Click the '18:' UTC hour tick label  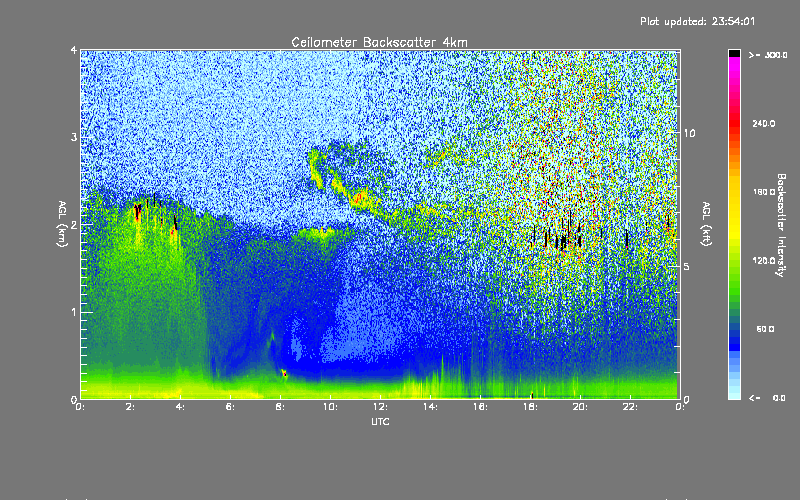click(530, 407)
